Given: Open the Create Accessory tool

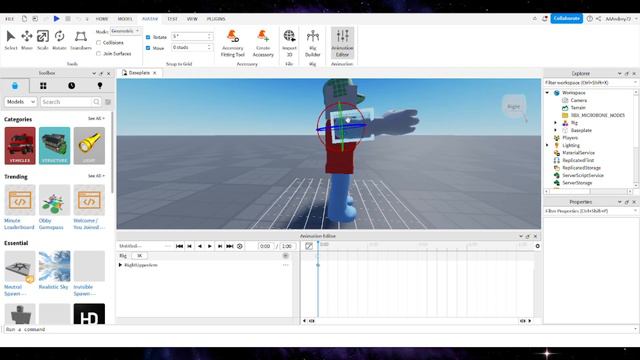Looking at the screenshot, I should click(263, 43).
